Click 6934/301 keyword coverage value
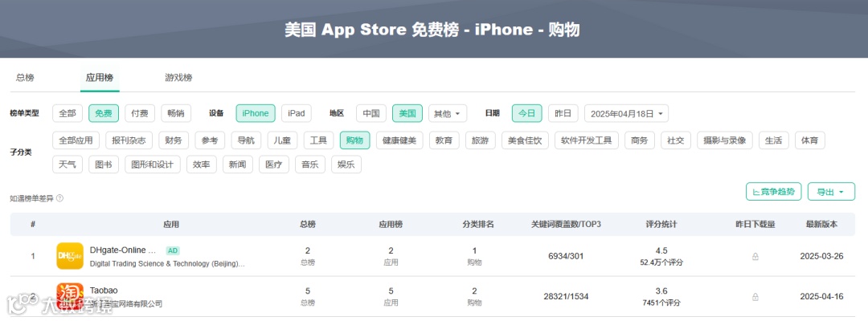Viewport: 868px width, 321px height. point(566,256)
